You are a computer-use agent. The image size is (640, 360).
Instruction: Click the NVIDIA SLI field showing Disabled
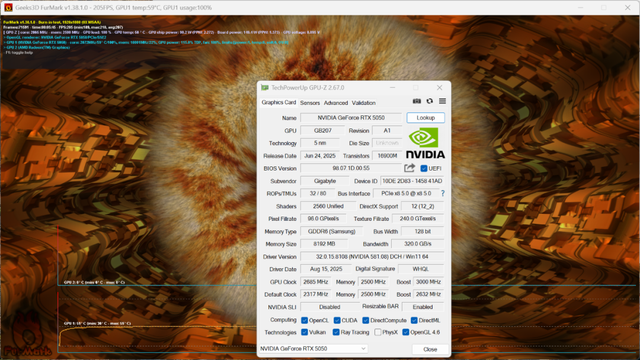pyautogui.click(x=329, y=307)
